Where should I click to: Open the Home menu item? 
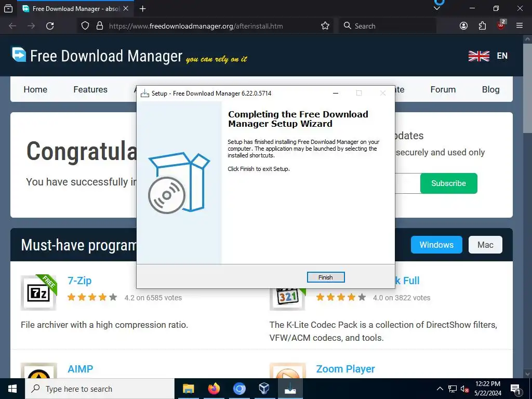pos(35,89)
